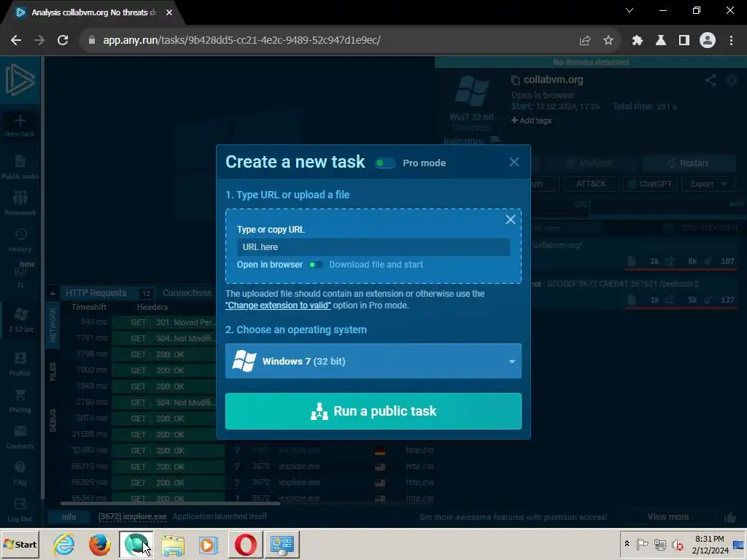Open Pricing in the sidebar
747x560 pixels.
pos(20,401)
